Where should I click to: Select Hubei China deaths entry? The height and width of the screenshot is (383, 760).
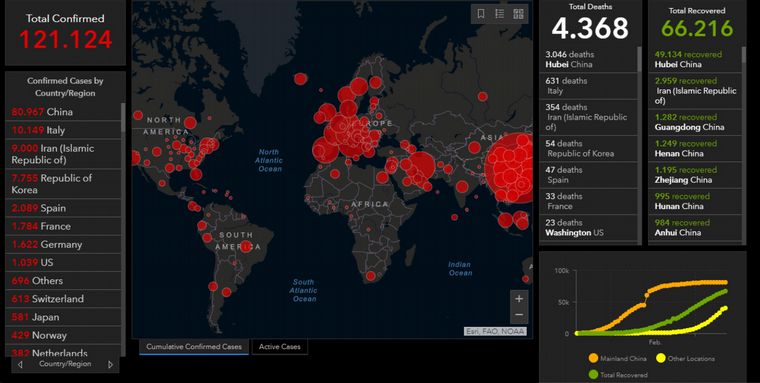pyautogui.click(x=588, y=59)
